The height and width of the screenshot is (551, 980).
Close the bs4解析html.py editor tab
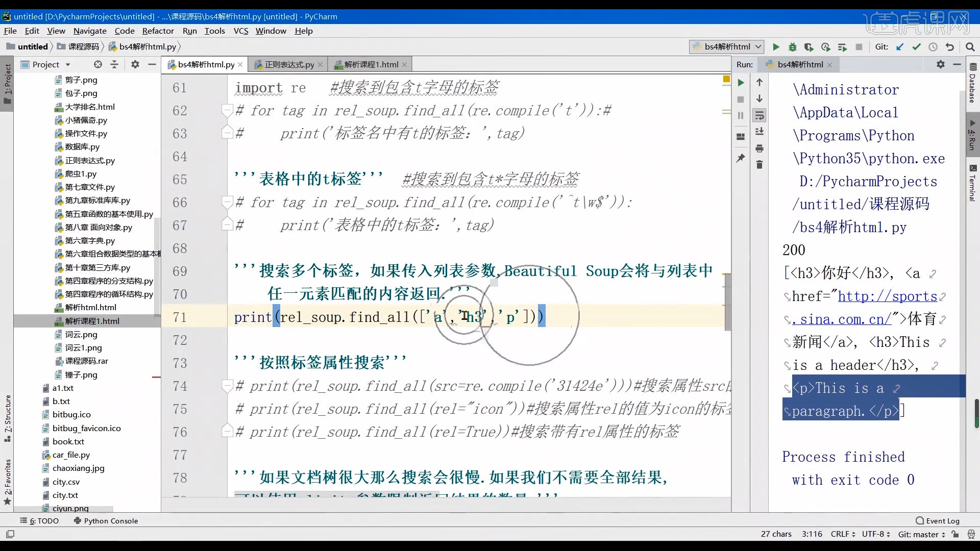(x=240, y=65)
